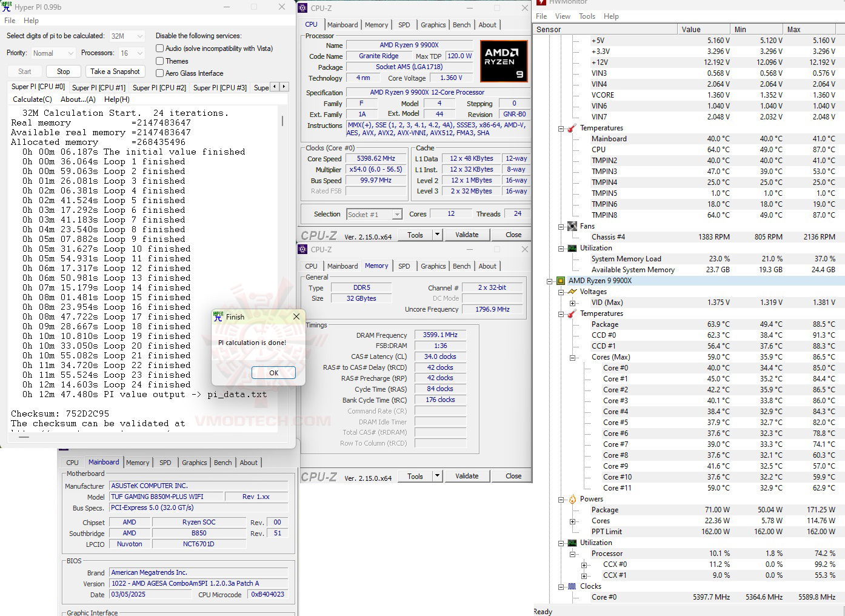Check the Aero Glass Interface option
This screenshot has width=845, height=616.
[160, 73]
